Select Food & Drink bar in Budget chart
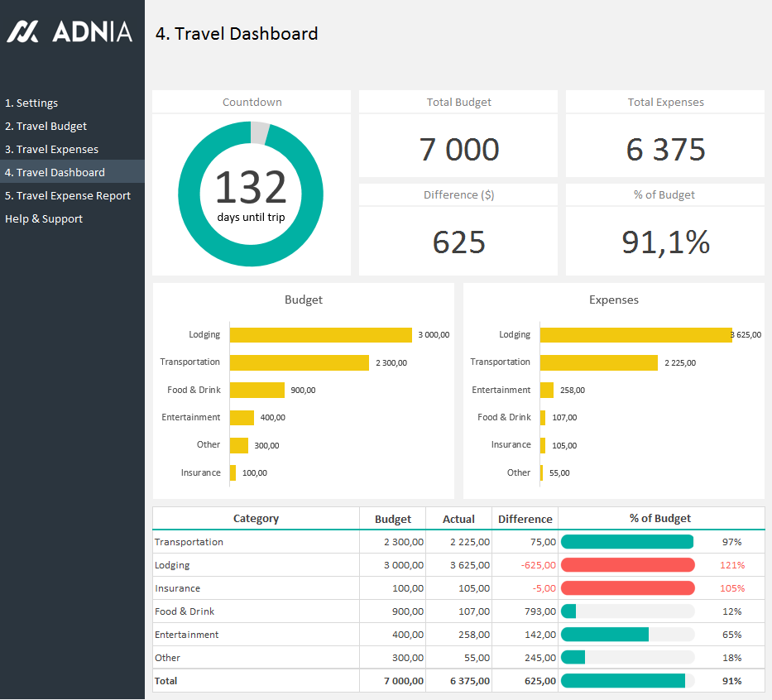Image resolution: width=772 pixels, height=700 pixels. (257, 390)
